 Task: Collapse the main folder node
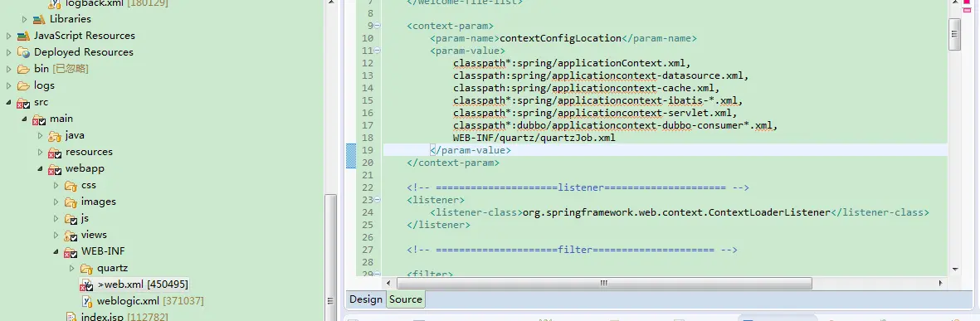click(24, 119)
